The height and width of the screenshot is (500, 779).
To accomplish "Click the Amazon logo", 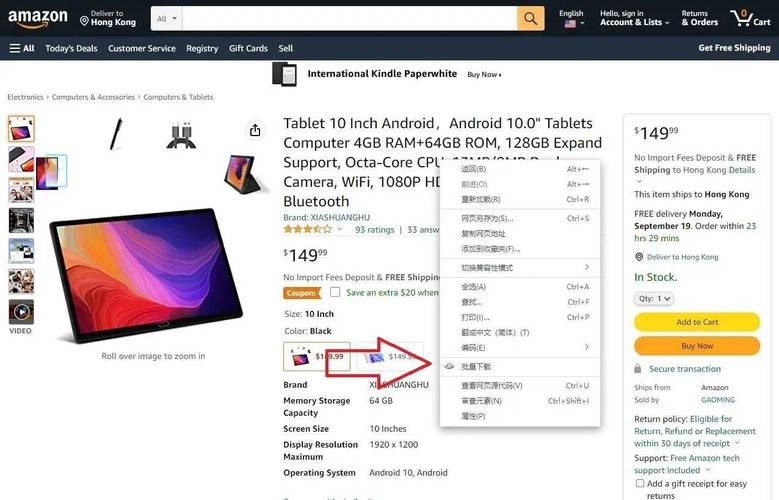I will coord(38,18).
